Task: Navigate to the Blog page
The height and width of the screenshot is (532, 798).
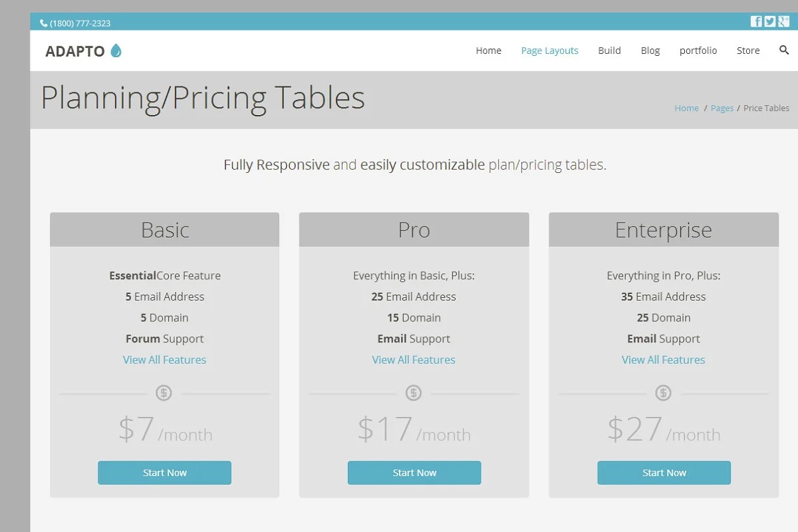Action: pos(650,51)
